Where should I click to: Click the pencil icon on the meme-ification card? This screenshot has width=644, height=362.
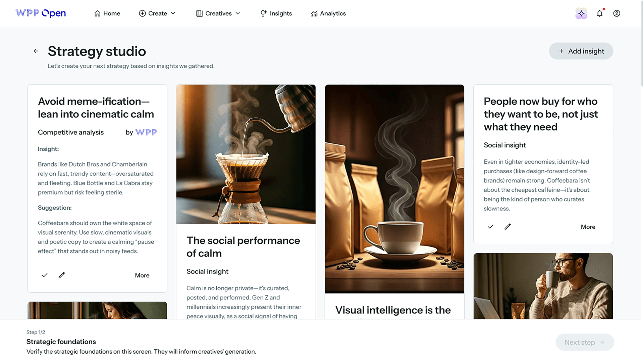tap(61, 275)
